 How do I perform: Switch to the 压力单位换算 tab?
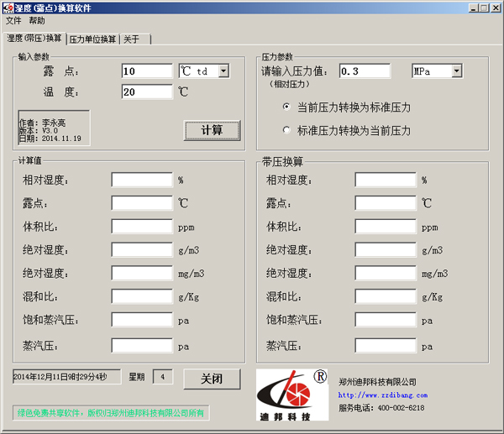click(92, 39)
